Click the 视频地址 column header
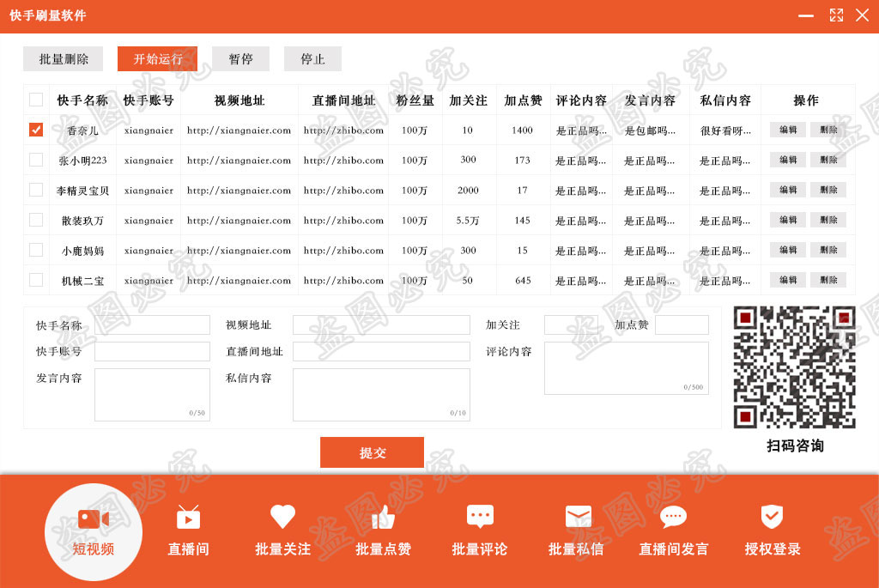 pyautogui.click(x=239, y=100)
